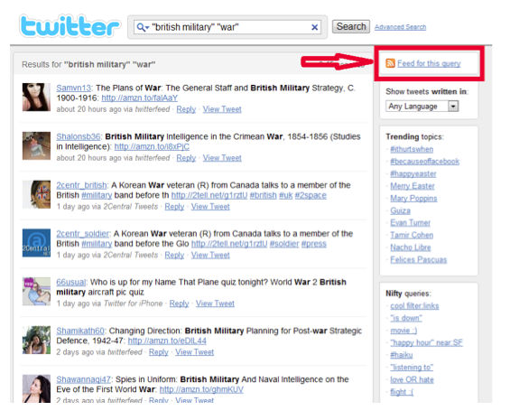The height and width of the screenshot is (420, 510).
Task: Open trending topic Evan Turner
Action: tap(411, 223)
